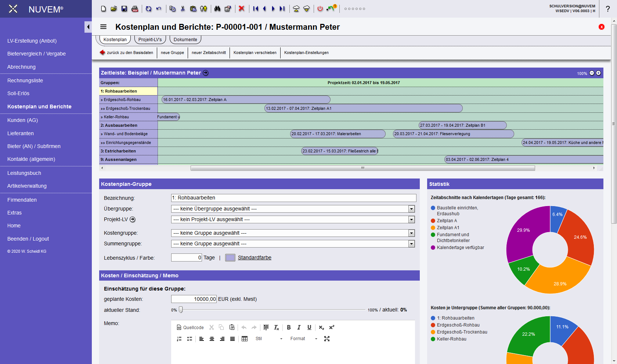Justify text in the memo editor
This screenshot has width=617, height=364.
232,339
